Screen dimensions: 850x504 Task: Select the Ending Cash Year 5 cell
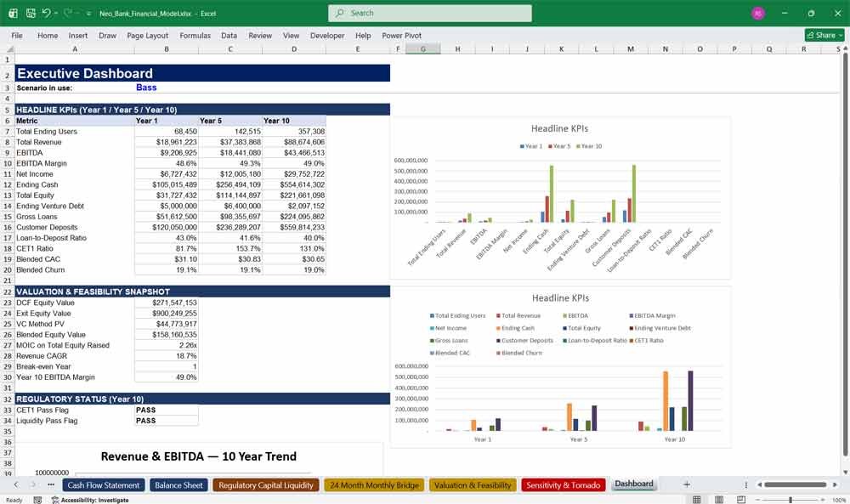(230, 184)
